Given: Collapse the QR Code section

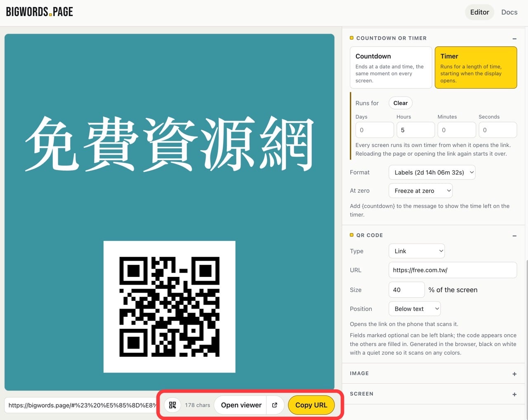Looking at the screenshot, I should tap(514, 236).
